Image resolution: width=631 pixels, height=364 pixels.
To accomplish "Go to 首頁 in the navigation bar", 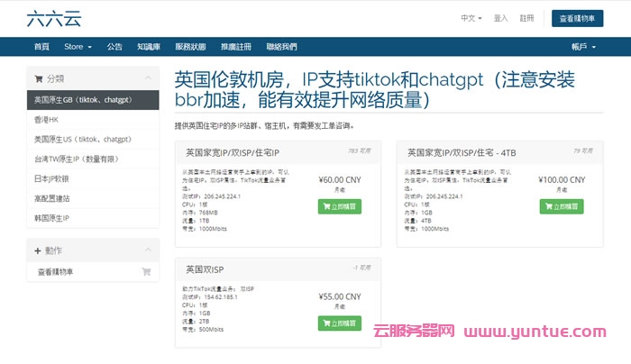I will click(41, 47).
